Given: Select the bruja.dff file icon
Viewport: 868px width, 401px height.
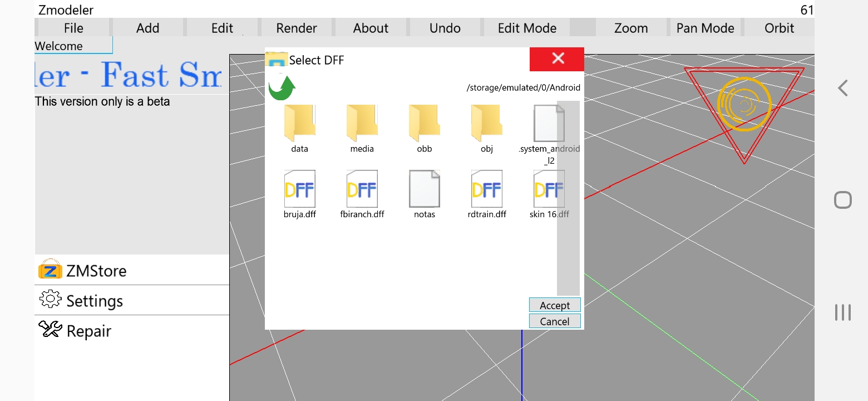Looking at the screenshot, I should 300,189.
